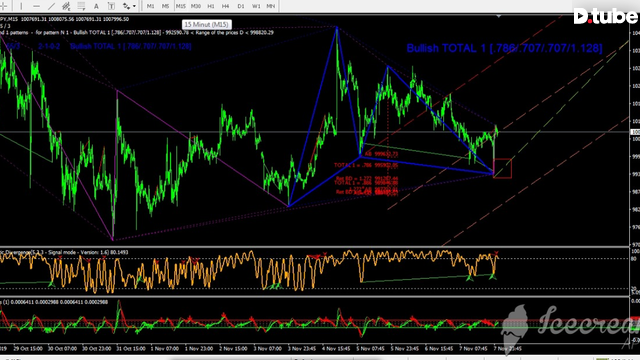Switch chart to MN timeframe
The height and width of the screenshot is (360, 640).
[x=270, y=6]
